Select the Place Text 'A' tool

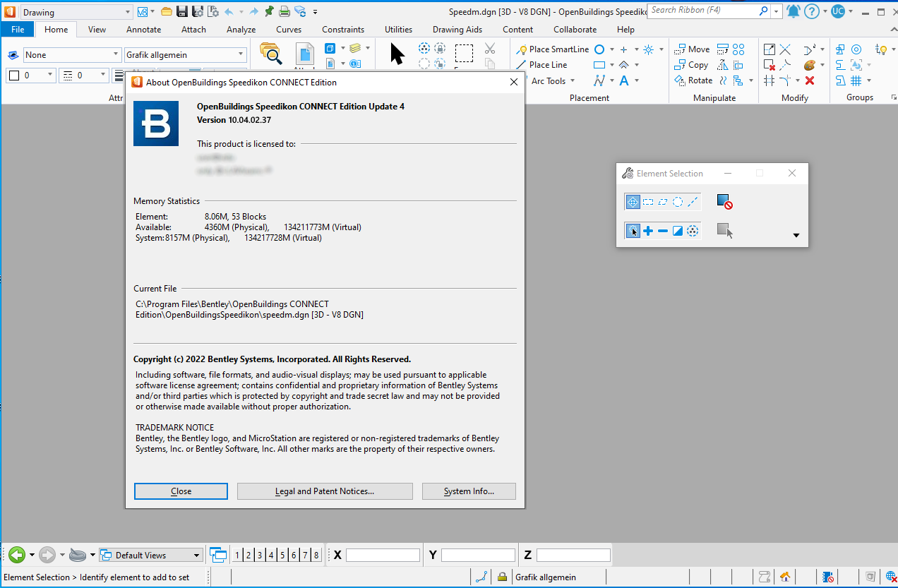click(624, 80)
